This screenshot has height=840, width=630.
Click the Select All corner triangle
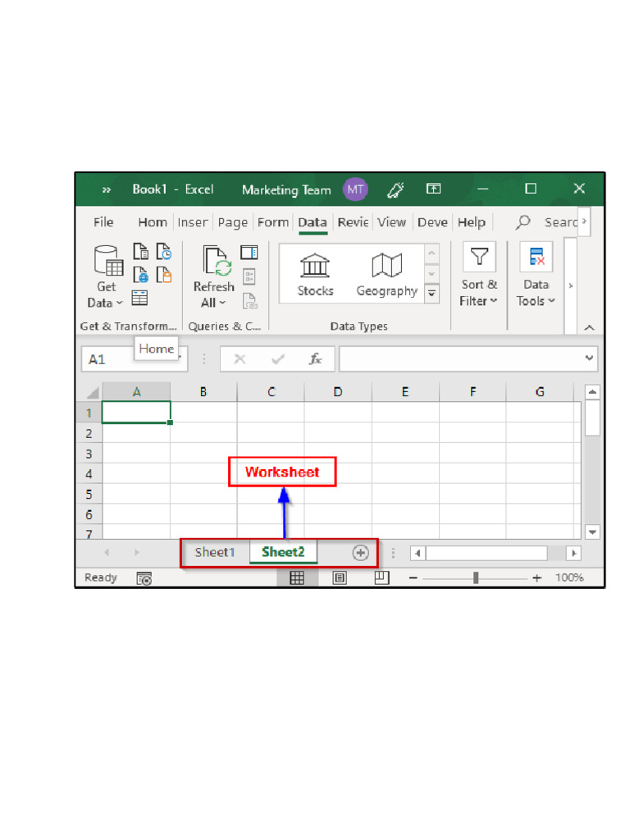coord(92,393)
